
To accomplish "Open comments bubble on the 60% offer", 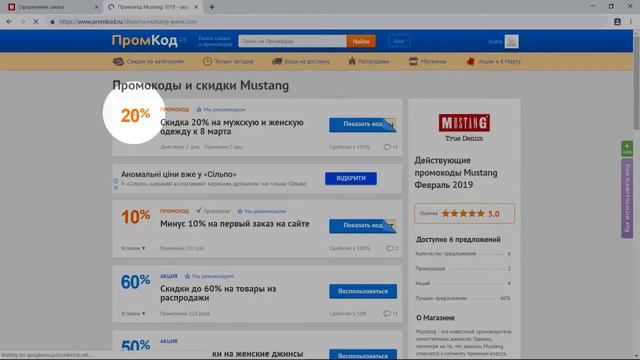I will 390,313.
